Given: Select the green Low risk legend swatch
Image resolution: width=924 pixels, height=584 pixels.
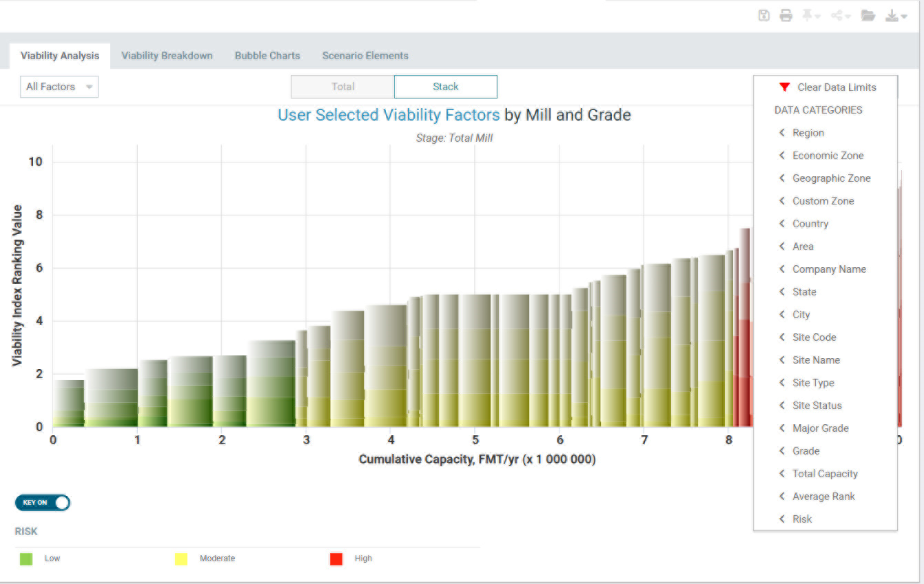Looking at the screenshot, I should (x=25, y=559).
